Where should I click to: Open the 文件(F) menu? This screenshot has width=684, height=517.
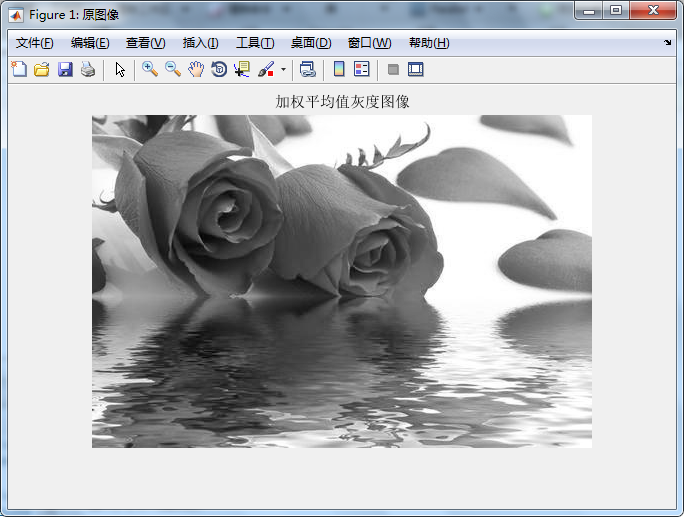pos(34,43)
